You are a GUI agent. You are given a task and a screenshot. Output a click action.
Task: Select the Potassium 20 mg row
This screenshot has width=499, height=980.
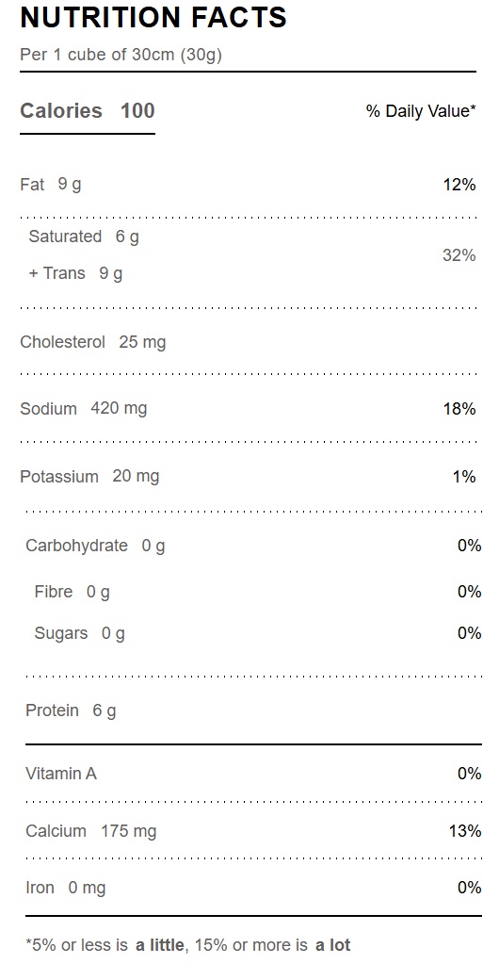pos(248,476)
